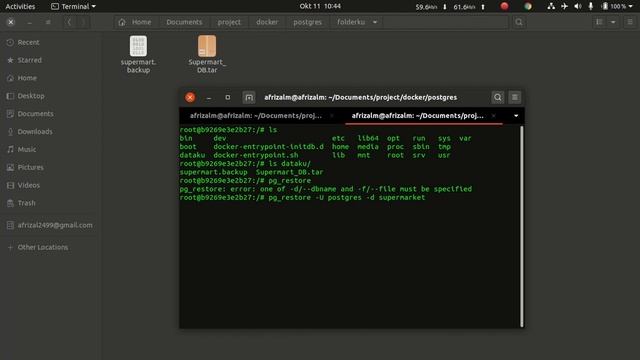Open the folderku breadcrumb dropdown menu

[x=375, y=22]
